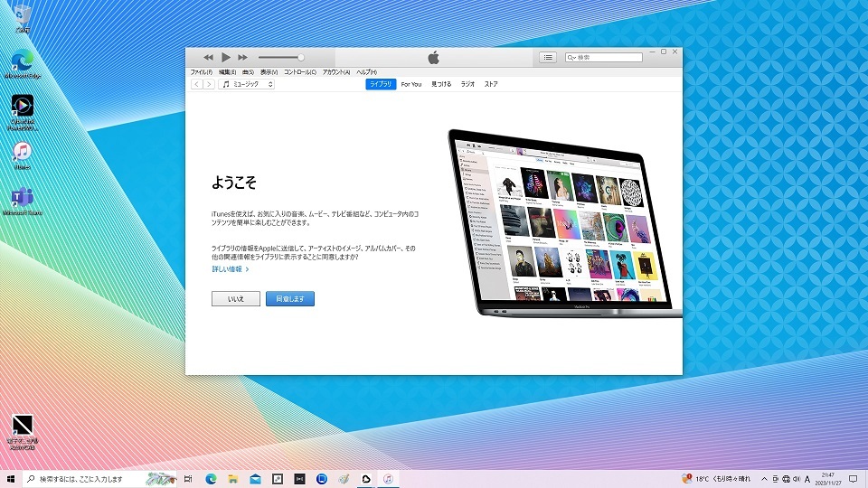Switch to the ストア tab
The height and width of the screenshot is (488, 868).
coord(491,84)
